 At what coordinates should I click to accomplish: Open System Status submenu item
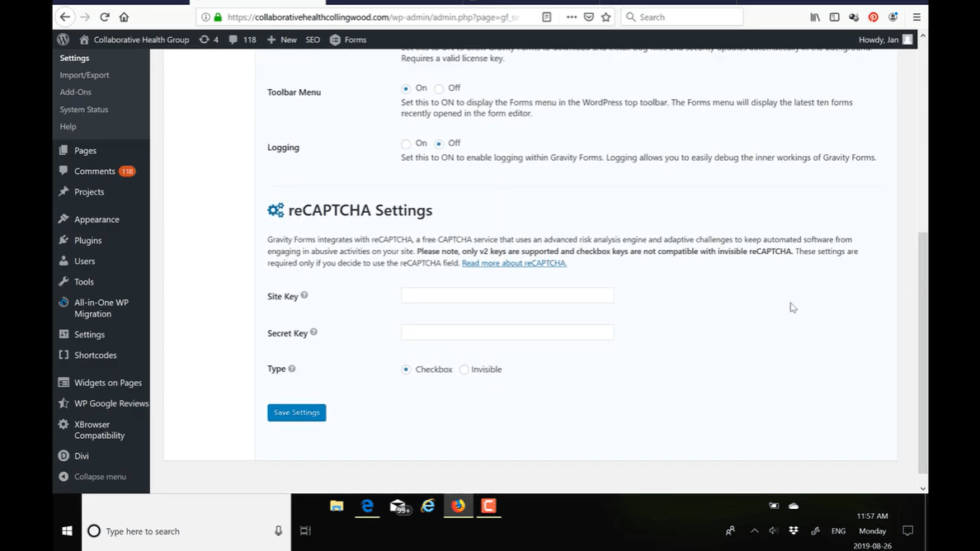(84, 109)
